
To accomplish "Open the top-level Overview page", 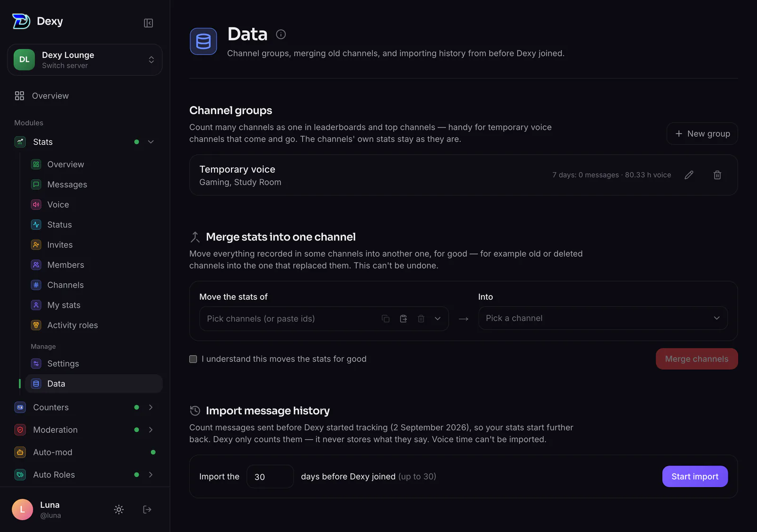I will (x=85, y=96).
